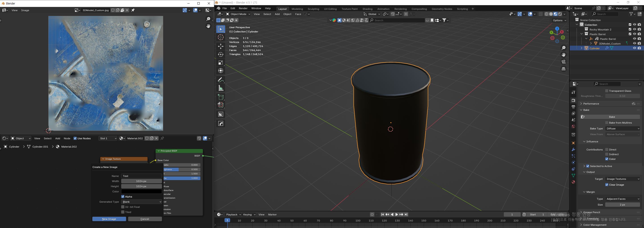
Task: Click the black Color swatch
Action: coord(141,191)
